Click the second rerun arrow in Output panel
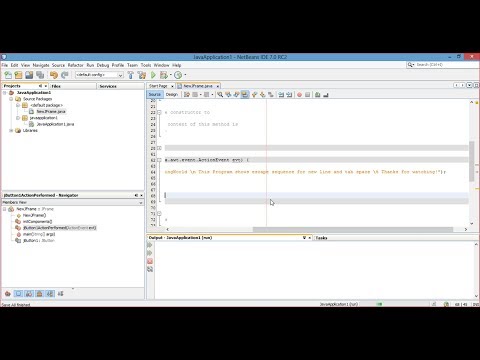The image size is (480, 360). [x=150, y=253]
